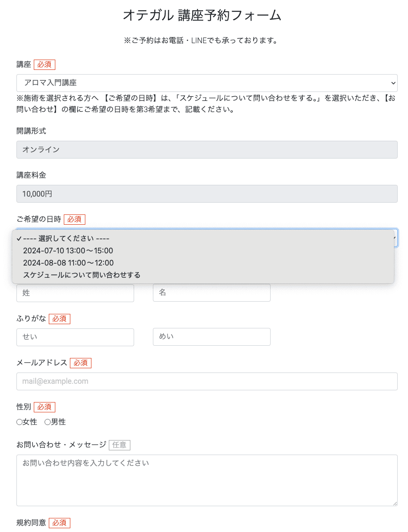Click the オテガル 講座予約フォーム page title
Screen dimensions: 408x532
pyautogui.click(x=202, y=15)
